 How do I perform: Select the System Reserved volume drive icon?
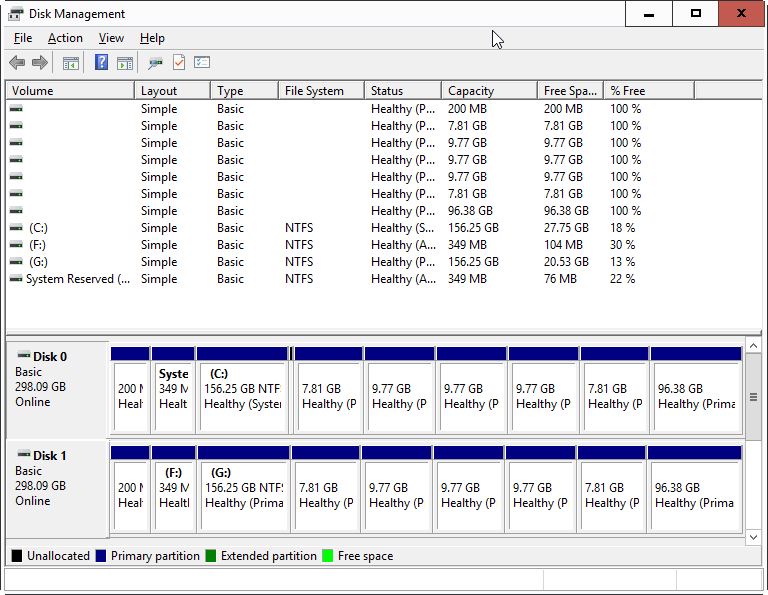pyautogui.click(x=16, y=279)
